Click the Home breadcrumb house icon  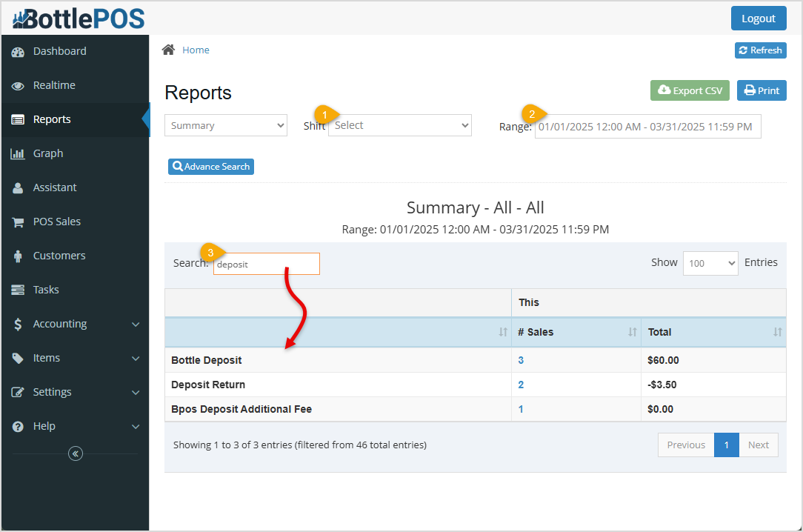click(168, 50)
